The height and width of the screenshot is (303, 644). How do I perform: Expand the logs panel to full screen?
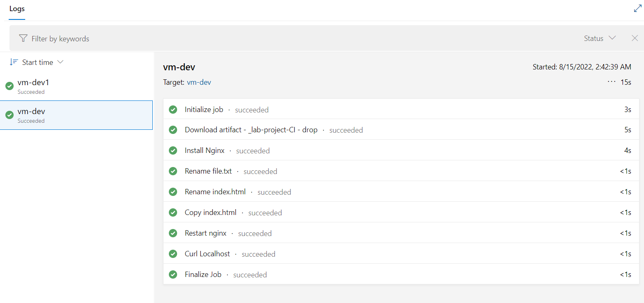point(637,8)
